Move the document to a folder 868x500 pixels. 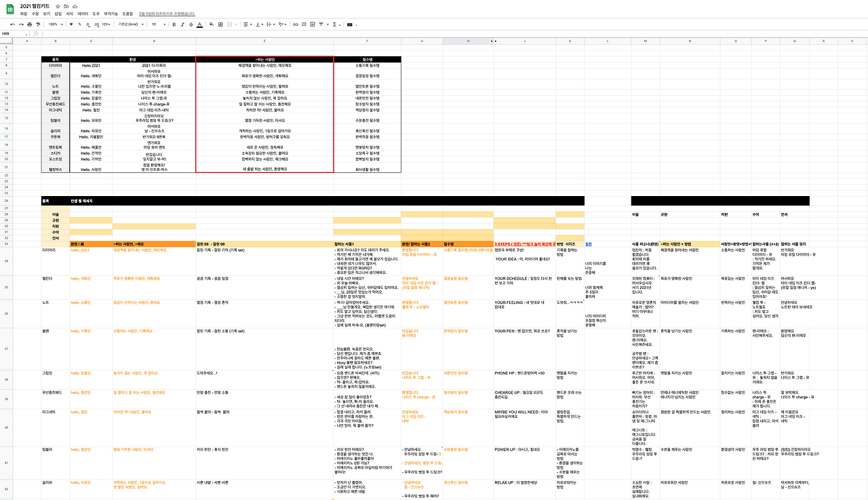pos(66,6)
